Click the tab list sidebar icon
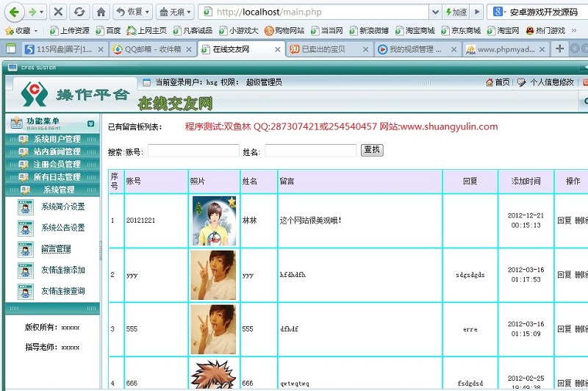588x391 pixels. tap(11, 49)
